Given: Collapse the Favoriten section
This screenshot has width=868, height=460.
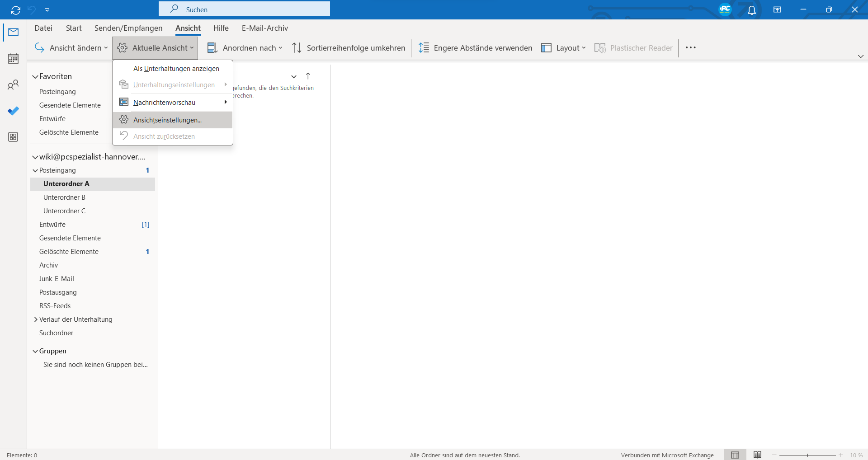Looking at the screenshot, I should point(35,77).
